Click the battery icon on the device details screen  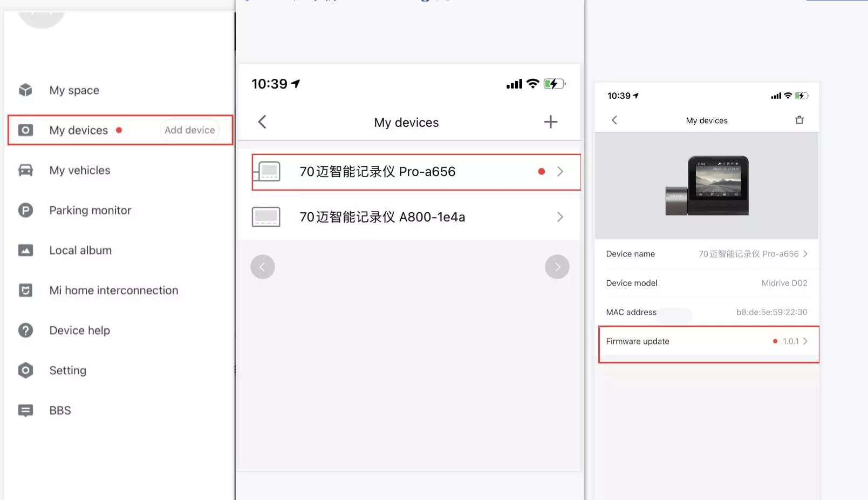coord(802,96)
